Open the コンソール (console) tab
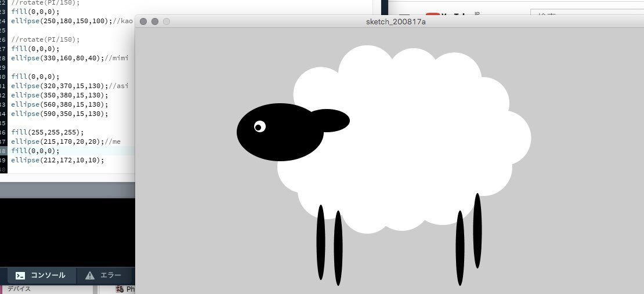 (x=41, y=275)
